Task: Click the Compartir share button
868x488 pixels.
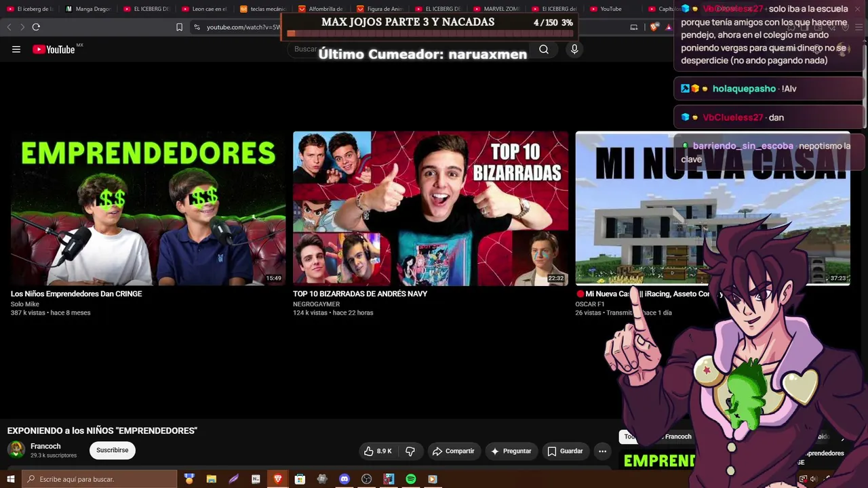Action: [x=454, y=451]
